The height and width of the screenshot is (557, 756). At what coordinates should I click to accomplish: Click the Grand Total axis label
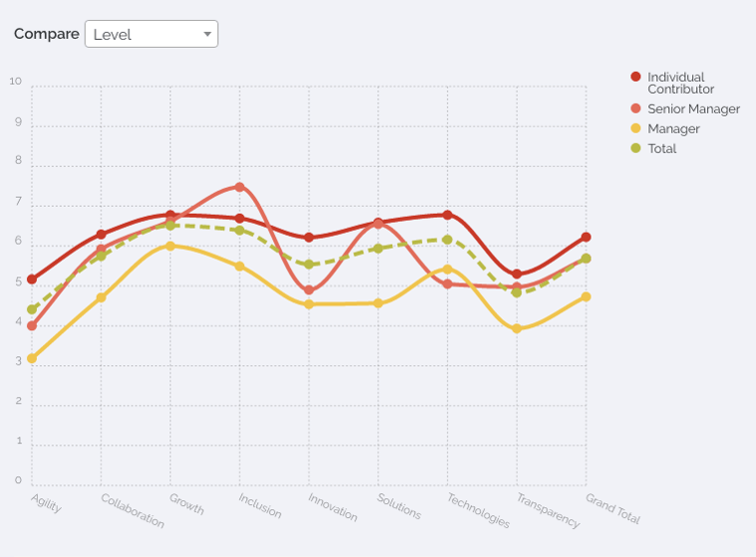(x=612, y=508)
